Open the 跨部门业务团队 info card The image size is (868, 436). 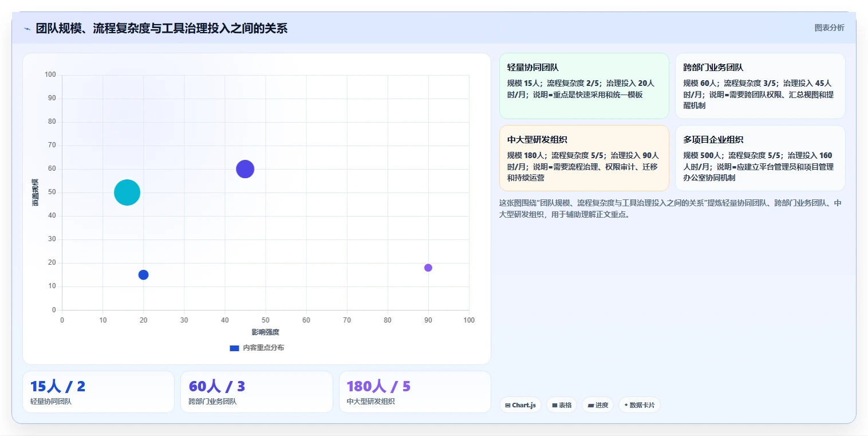click(x=760, y=86)
